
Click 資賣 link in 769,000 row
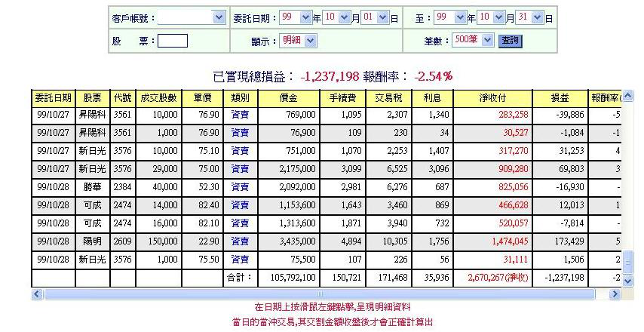[240, 115]
